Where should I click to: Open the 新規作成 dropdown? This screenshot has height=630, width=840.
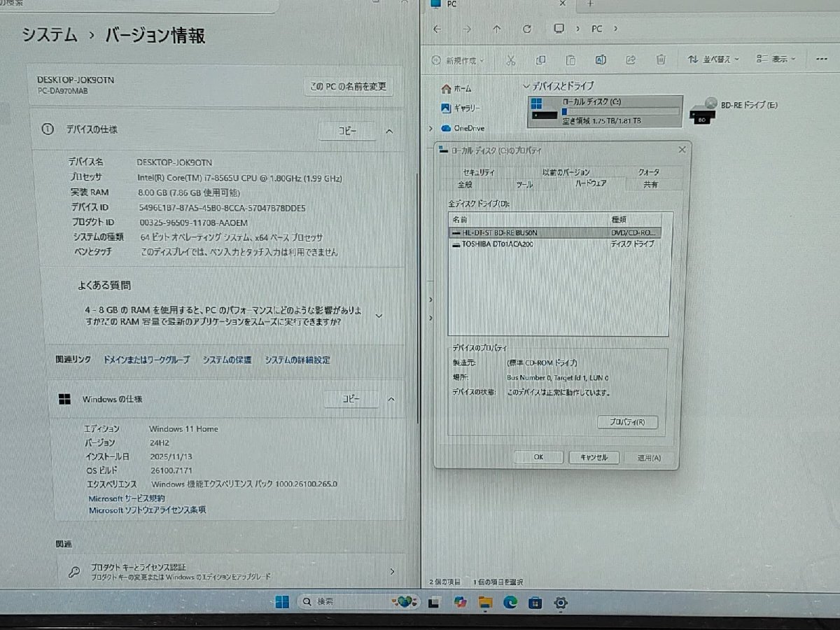[458, 61]
